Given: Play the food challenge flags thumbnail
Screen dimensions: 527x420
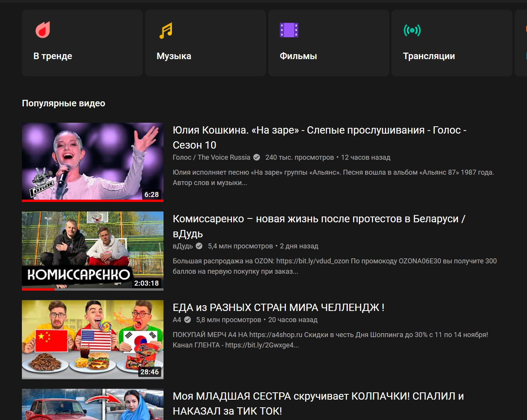Looking at the screenshot, I should pyautogui.click(x=93, y=339).
